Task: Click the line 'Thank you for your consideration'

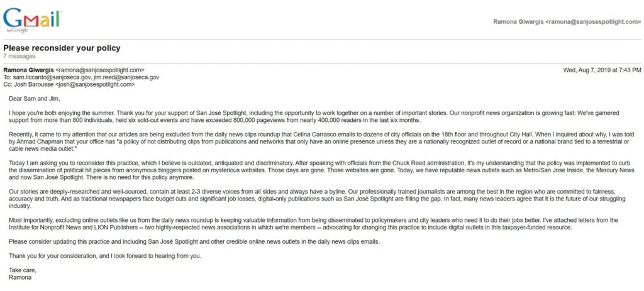Action: pos(105,256)
